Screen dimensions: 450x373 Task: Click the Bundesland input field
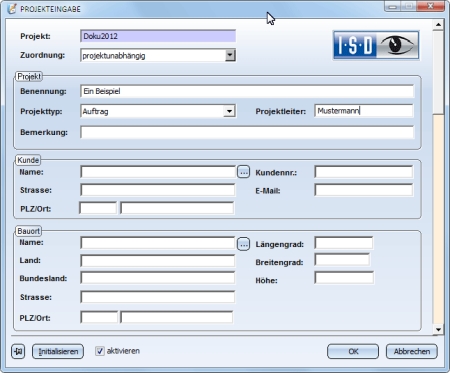click(158, 278)
